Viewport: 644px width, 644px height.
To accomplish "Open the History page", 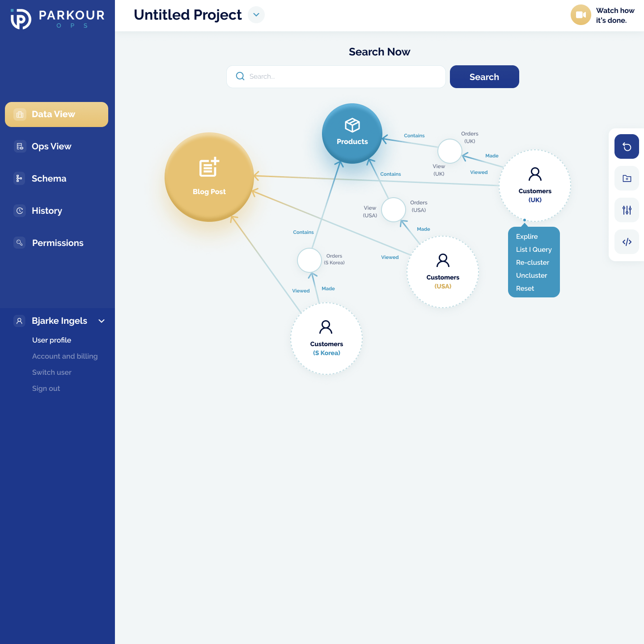I will [x=47, y=211].
